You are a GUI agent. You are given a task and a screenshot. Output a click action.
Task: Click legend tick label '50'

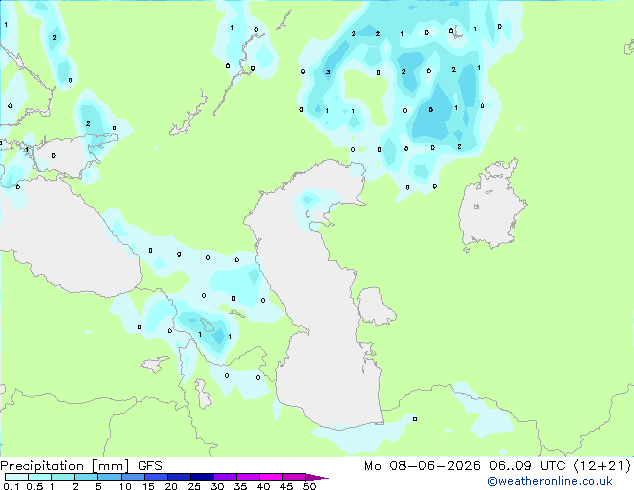[309, 486]
